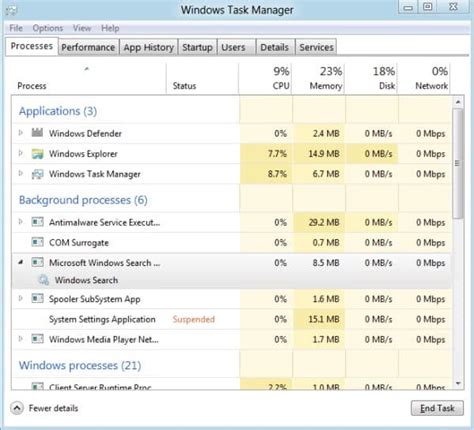Go to the Users tab
Image resolution: width=474 pixels, height=430 pixels.
coord(236,47)
